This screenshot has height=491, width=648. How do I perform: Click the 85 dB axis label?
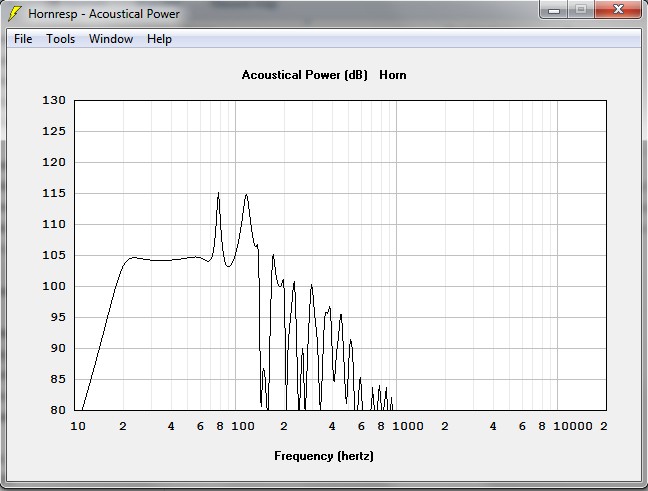58,379
